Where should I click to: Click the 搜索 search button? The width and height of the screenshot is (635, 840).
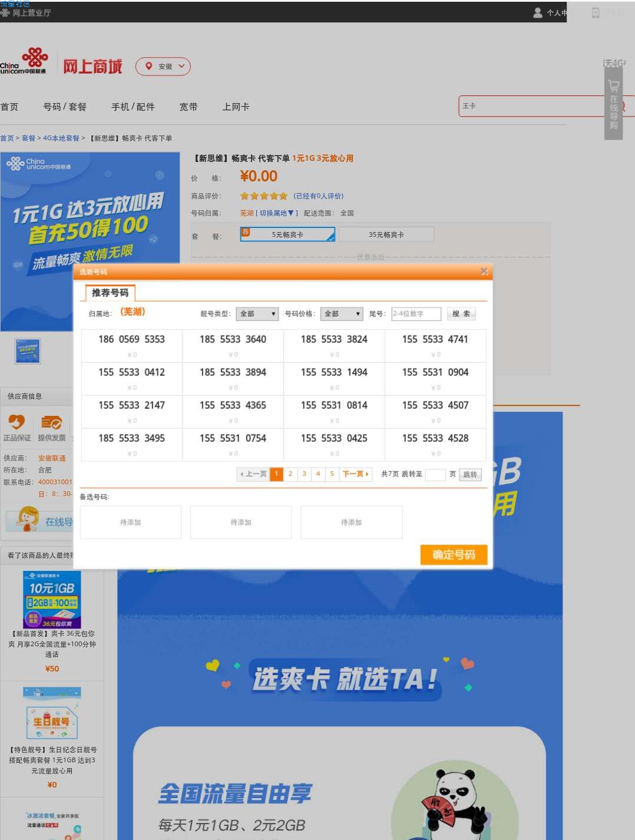tap(461, 314)
